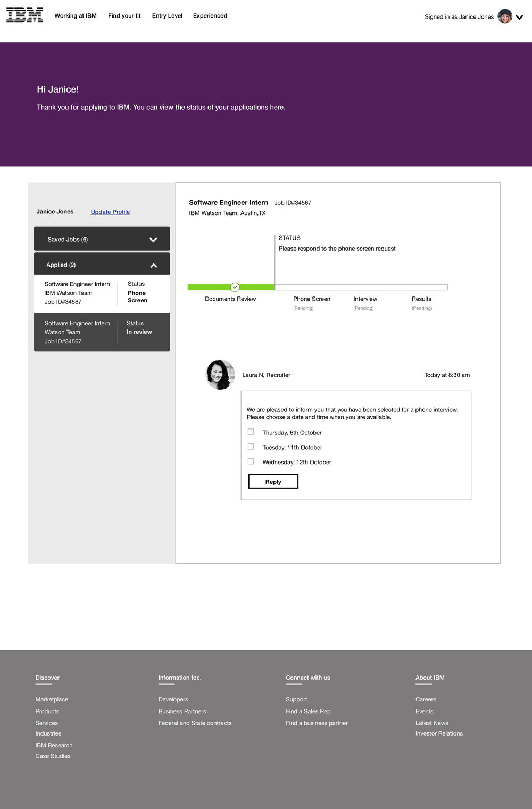The image size is (532, 809).
Task: Select the Phone Screen status application
Action: [102, 293]
